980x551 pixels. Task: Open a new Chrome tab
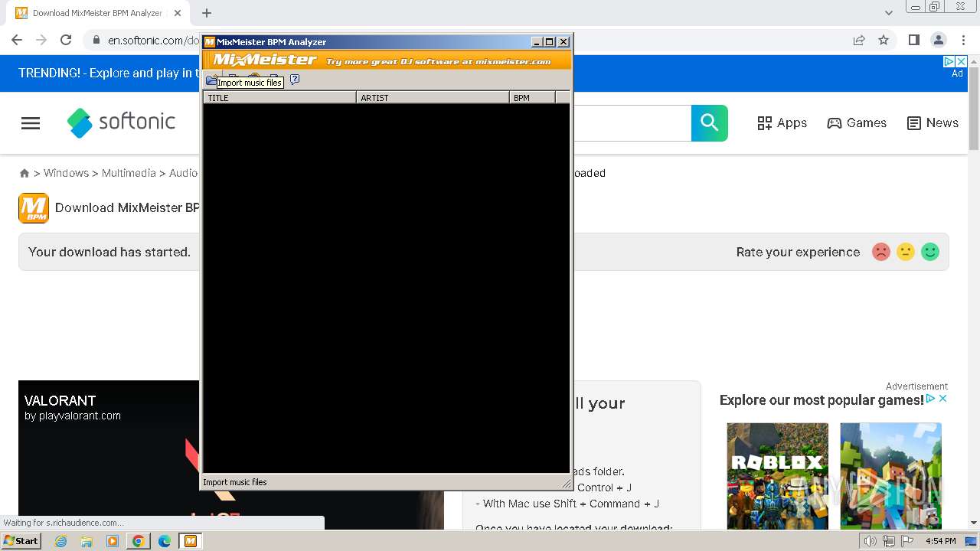point(207,13)
